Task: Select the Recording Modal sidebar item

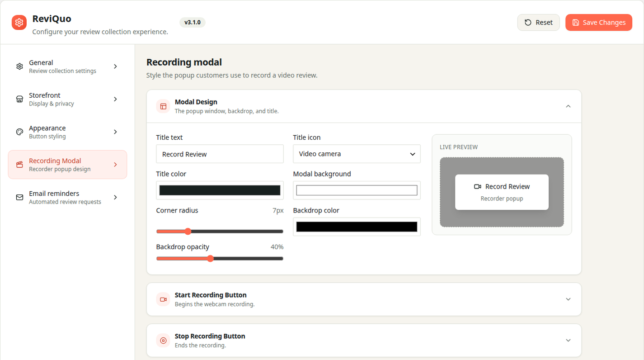Action: click(x=67, y=165)
